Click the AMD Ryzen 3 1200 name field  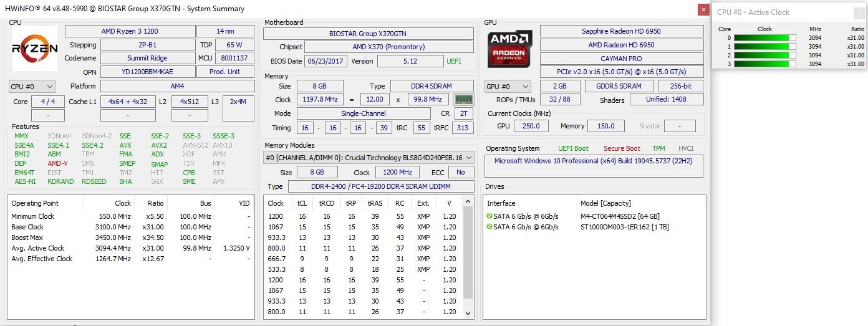click(129, 31)
